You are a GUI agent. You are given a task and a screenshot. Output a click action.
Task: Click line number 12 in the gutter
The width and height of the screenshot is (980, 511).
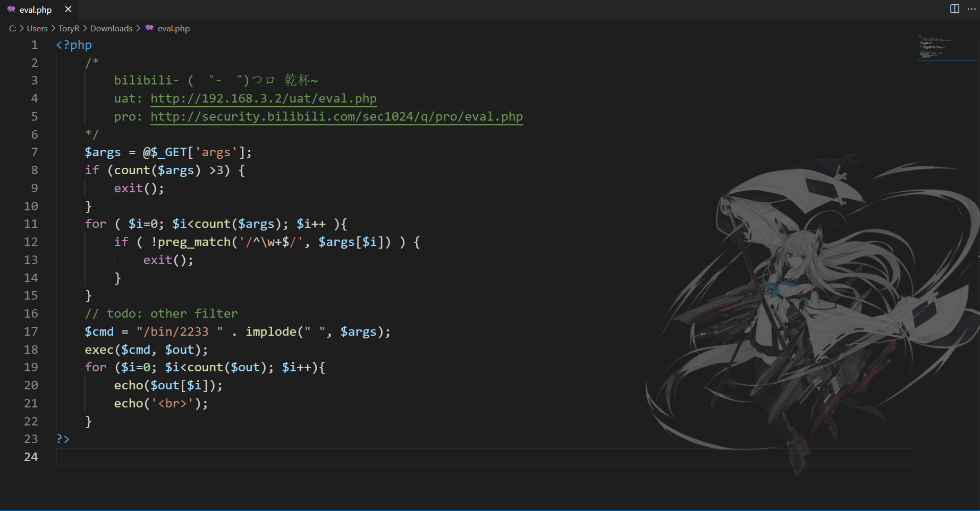point(31,242)
